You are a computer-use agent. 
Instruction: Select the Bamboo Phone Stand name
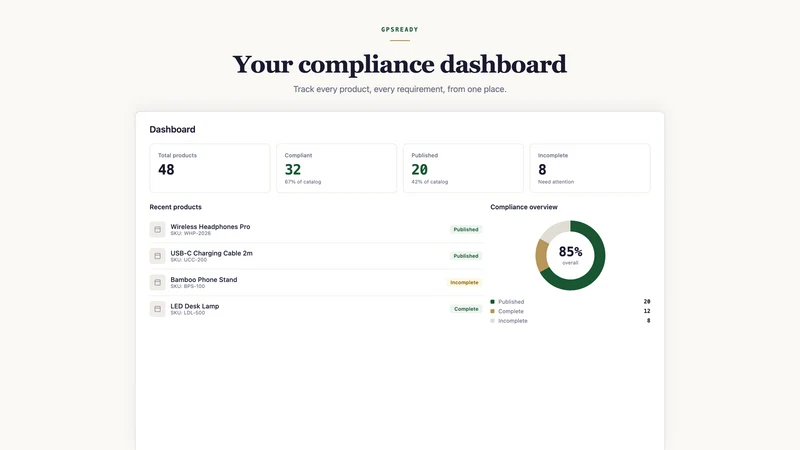point(204,280)
